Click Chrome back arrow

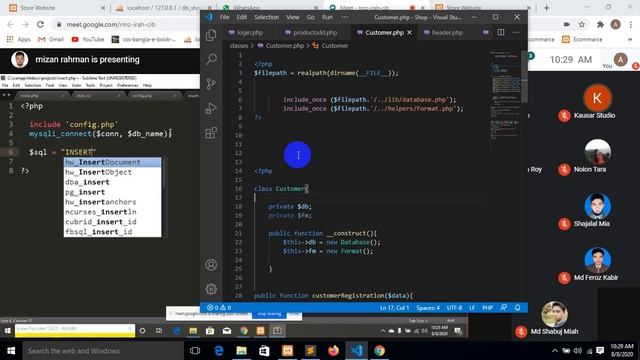(x=11, y=24)
